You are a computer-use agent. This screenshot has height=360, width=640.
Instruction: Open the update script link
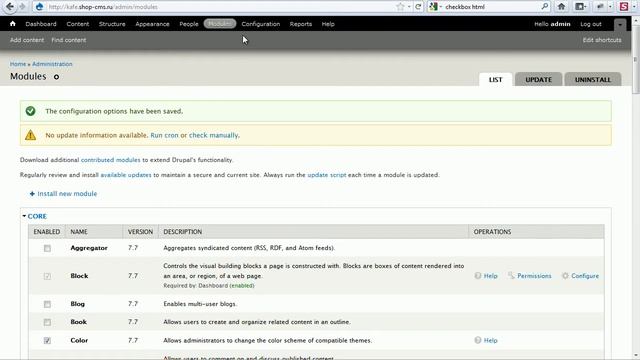coord(327,175)
